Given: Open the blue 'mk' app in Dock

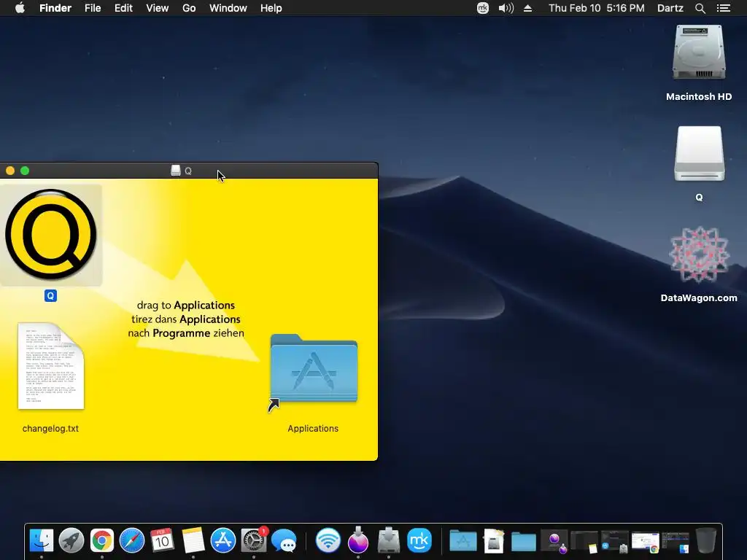Looking at the screenshot, I should [x=419, y=540].
